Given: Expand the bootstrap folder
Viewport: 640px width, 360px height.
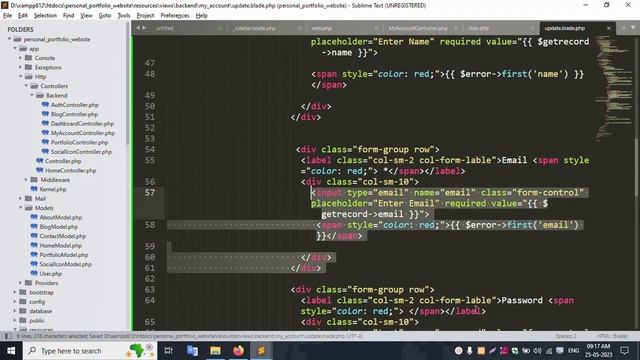Looking at the screenshot, I should click(15, 293).
